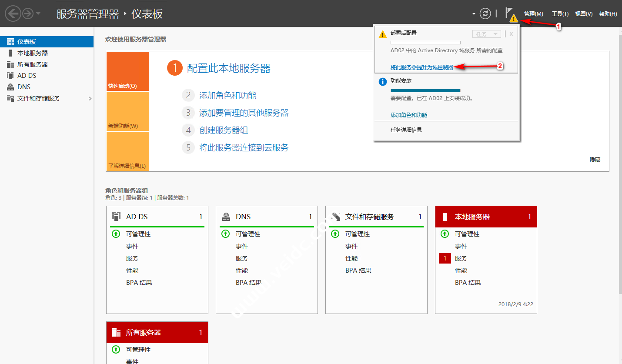Viewport: 622px width, 364px height.
Task: Click the DNS icon in sidebar
Action: coord(10,87)
